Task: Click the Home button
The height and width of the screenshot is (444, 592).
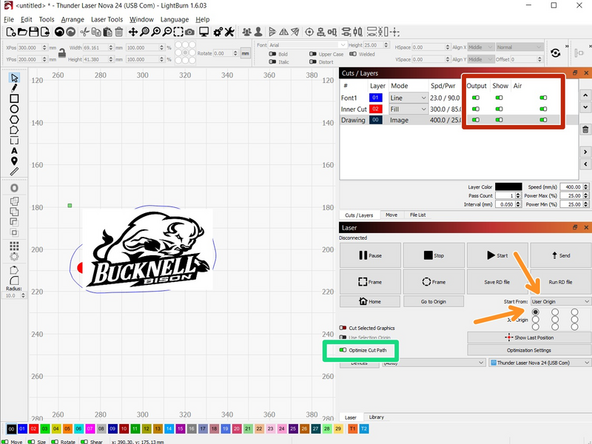Action: [370, 301]
